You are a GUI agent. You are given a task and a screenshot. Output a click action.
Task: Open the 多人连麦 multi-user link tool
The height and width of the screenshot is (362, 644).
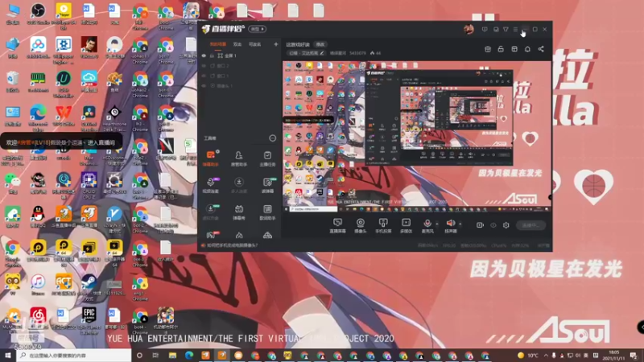(238, 185)
